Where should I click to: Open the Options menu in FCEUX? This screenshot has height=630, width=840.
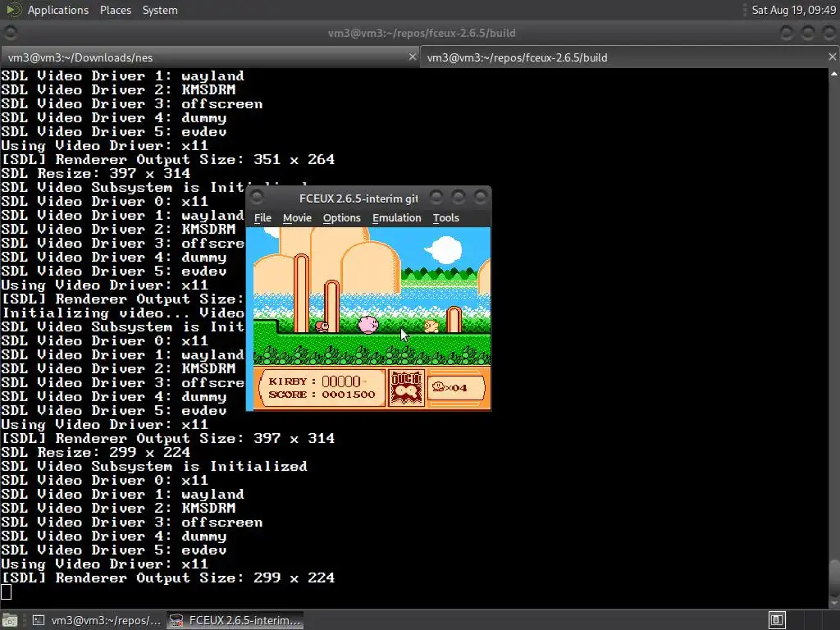click(341, 218)
